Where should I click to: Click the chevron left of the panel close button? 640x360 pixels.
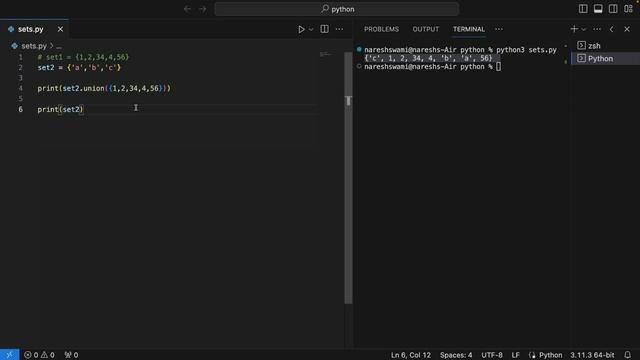pos(611,29)
